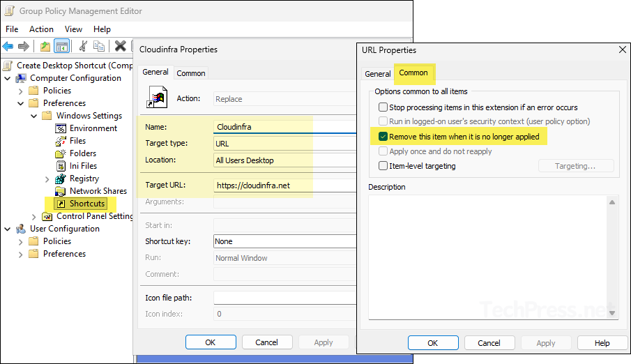The width and height of the screenshot is (631, 364).
Task: Click inside the Description text area
Action: point(488,258)
